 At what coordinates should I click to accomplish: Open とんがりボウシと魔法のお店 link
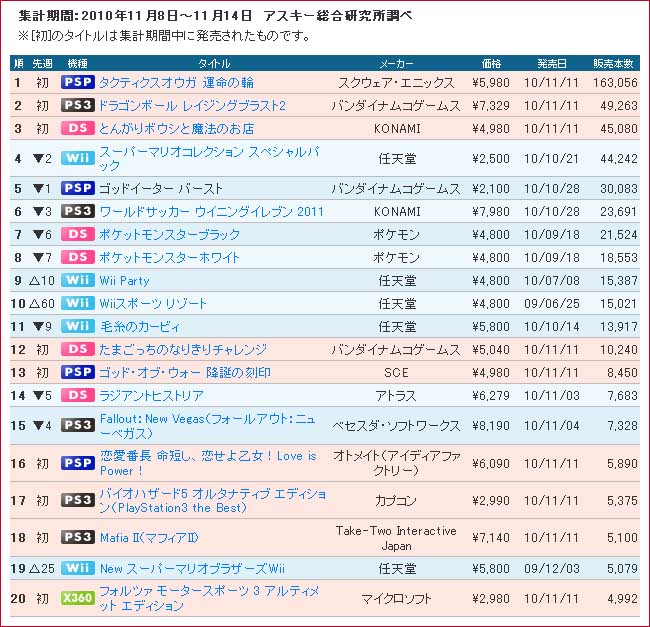[177, 128]
